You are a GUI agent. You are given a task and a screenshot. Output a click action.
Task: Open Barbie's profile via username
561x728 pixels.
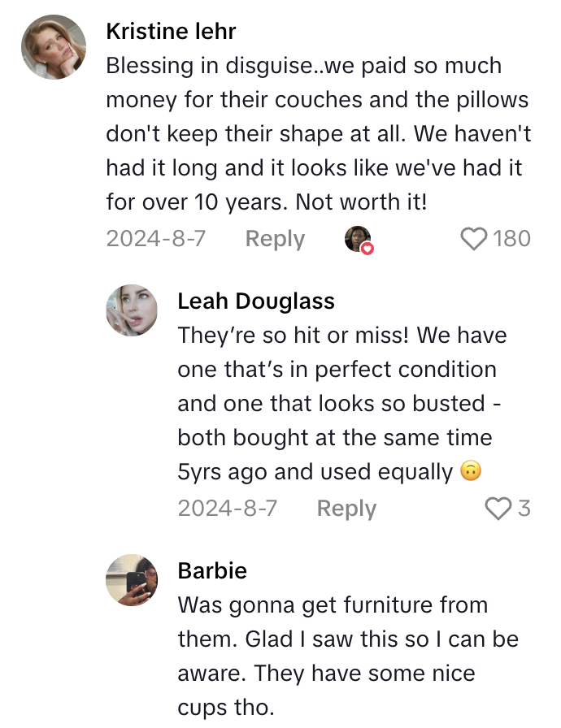point(211,570)
